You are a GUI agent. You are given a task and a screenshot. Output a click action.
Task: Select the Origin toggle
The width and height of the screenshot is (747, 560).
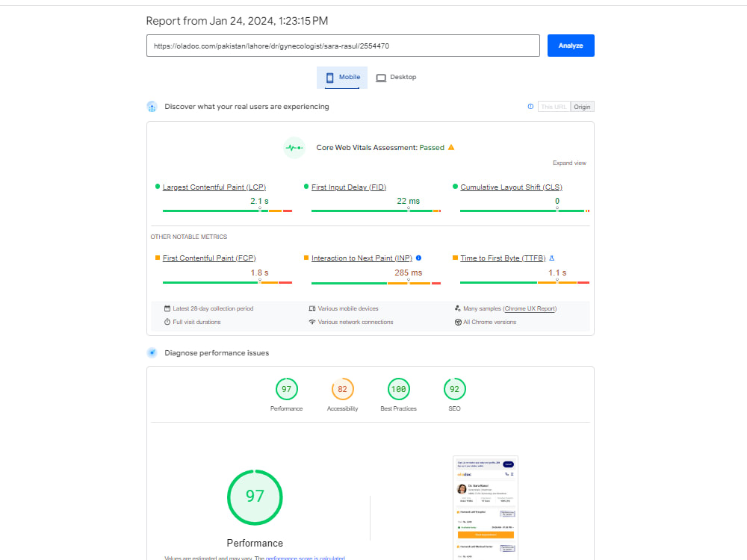[582, 107]
